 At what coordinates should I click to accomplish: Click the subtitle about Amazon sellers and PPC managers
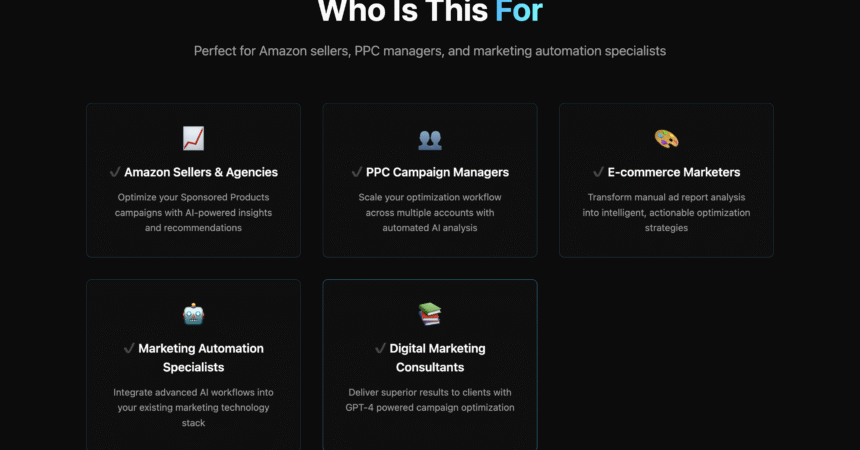(430, 51)
